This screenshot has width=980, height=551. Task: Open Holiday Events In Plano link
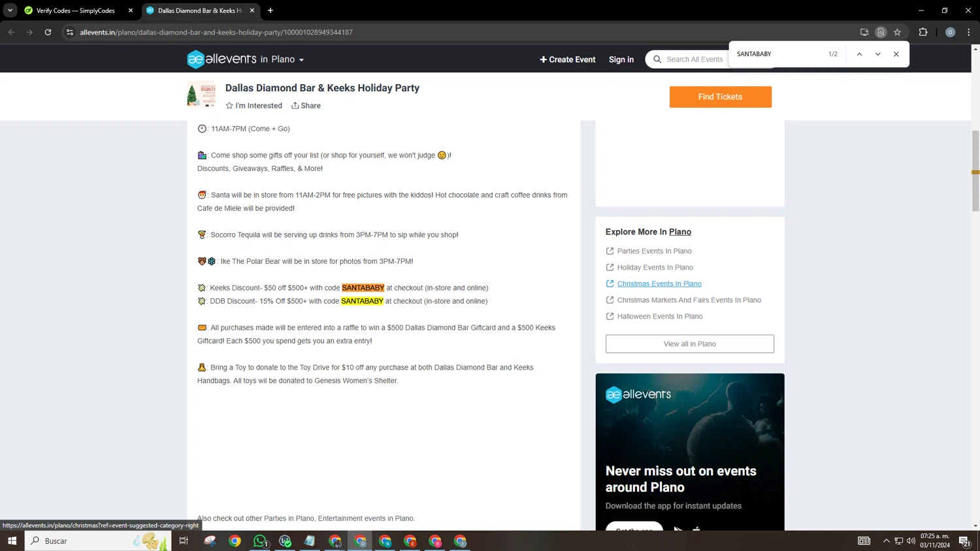pyautogui.click(x=655, y=267)
